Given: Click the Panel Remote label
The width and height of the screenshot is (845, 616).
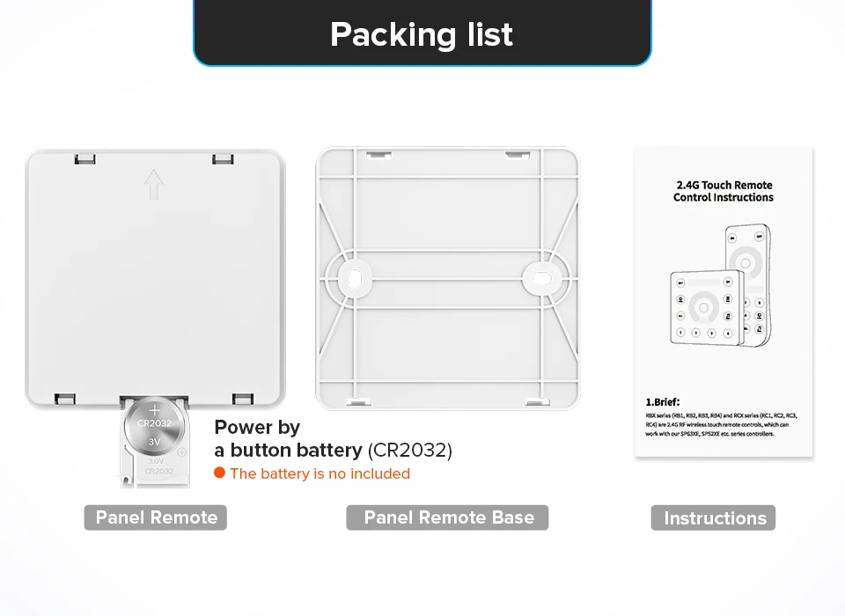Looking at the screenshot, I should 156,517.
